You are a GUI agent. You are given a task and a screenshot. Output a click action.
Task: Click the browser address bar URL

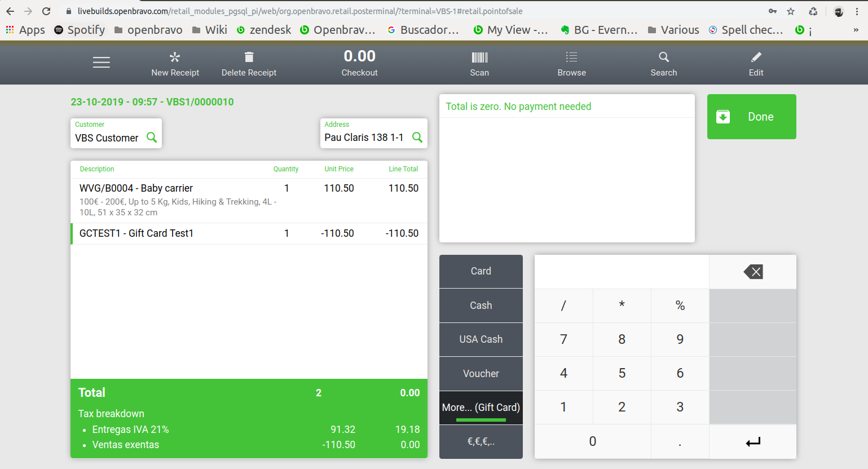pos(300,11)
